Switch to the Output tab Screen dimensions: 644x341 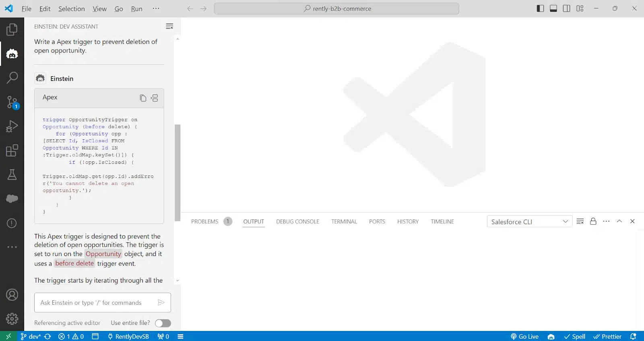[x=254, y=221]
